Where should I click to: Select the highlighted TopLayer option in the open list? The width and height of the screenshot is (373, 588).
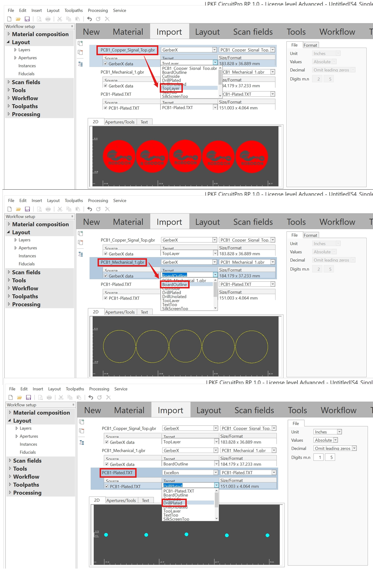[x=171, y=88]
